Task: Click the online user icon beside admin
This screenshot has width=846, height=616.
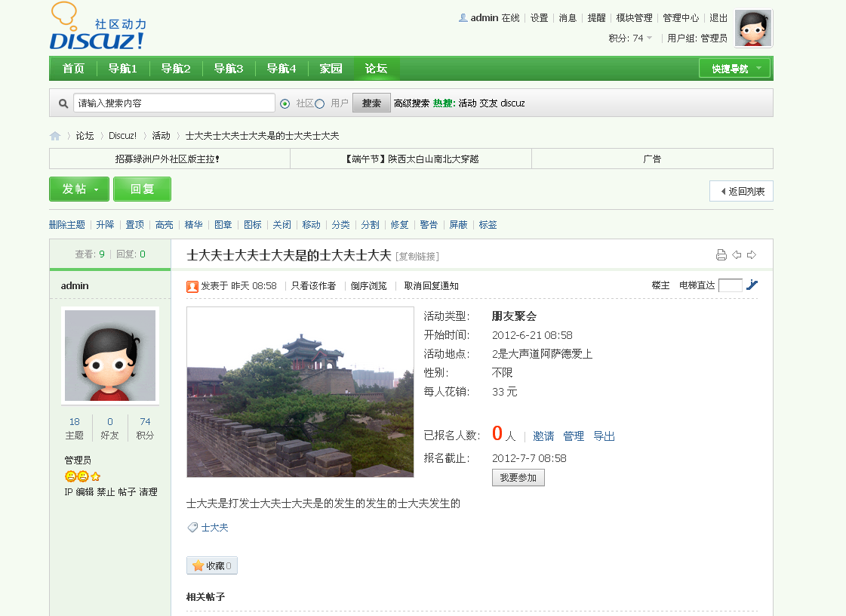Action: 463,18
